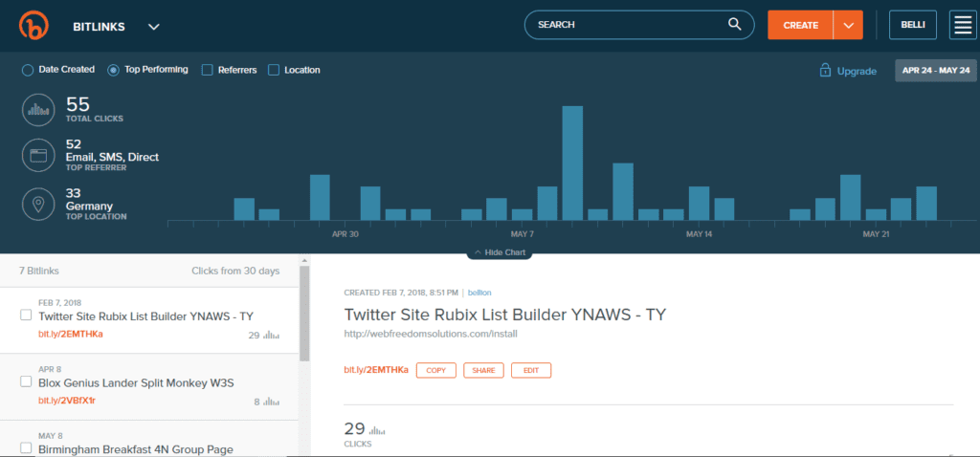Click chart icon next to 29 clicks detail
The height and width of the screenshot is (457, 980).
[377, 430]
